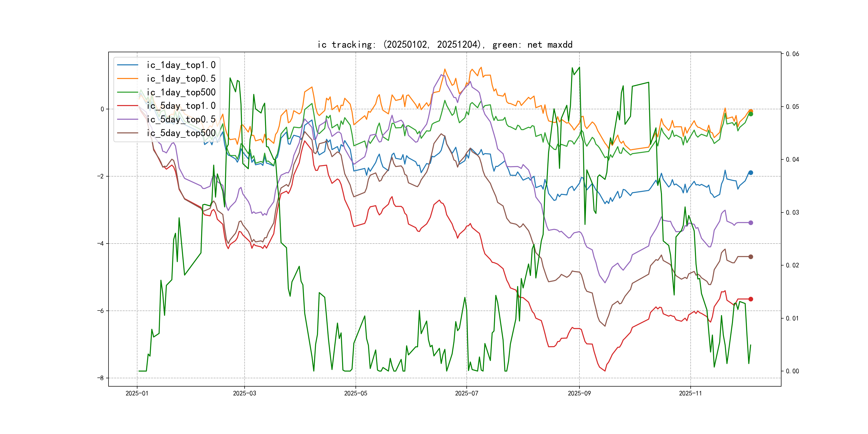Click the 0.06 right y-axis label
The height and width of the screenshot is (434, 868).
coord(792,54)
